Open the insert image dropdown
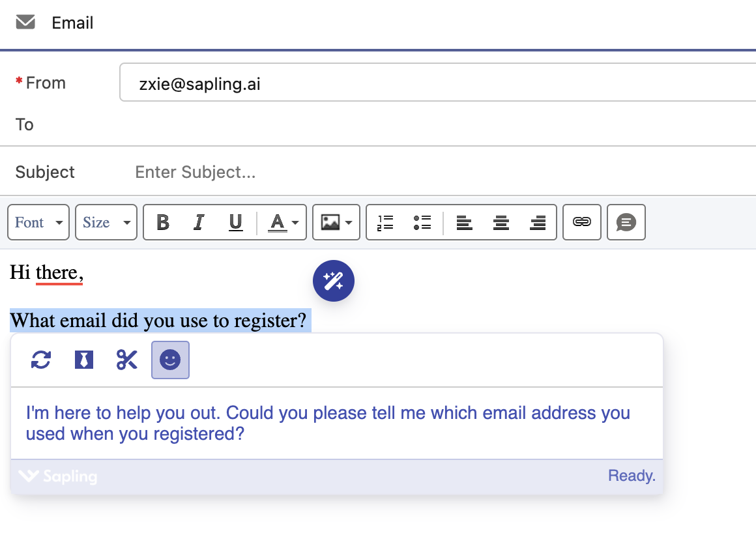The width and height of the screenshot is (756, 546). click(336, 222)
